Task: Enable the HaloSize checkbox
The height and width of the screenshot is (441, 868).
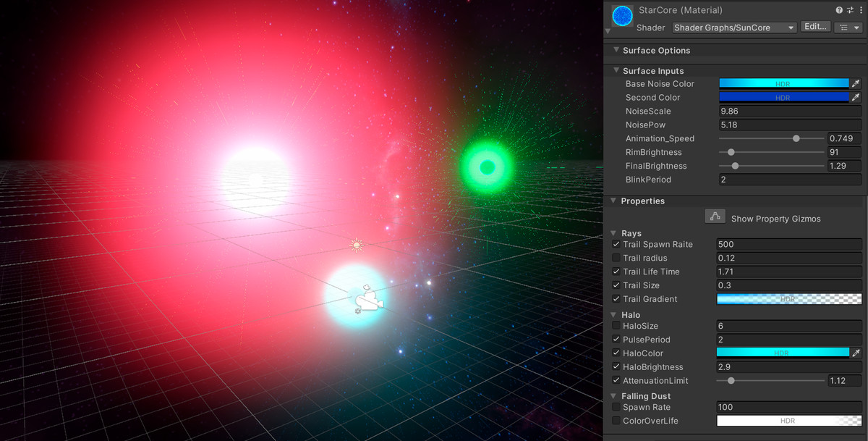Action: click(x=616, y=326)
